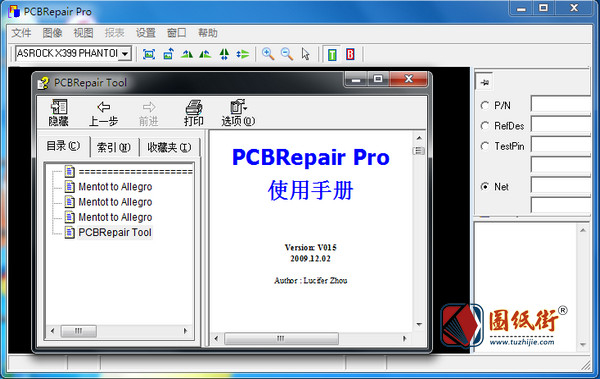600x379 pixels.
Task: Click the Version V015 text
Action: tap(310, 247)
